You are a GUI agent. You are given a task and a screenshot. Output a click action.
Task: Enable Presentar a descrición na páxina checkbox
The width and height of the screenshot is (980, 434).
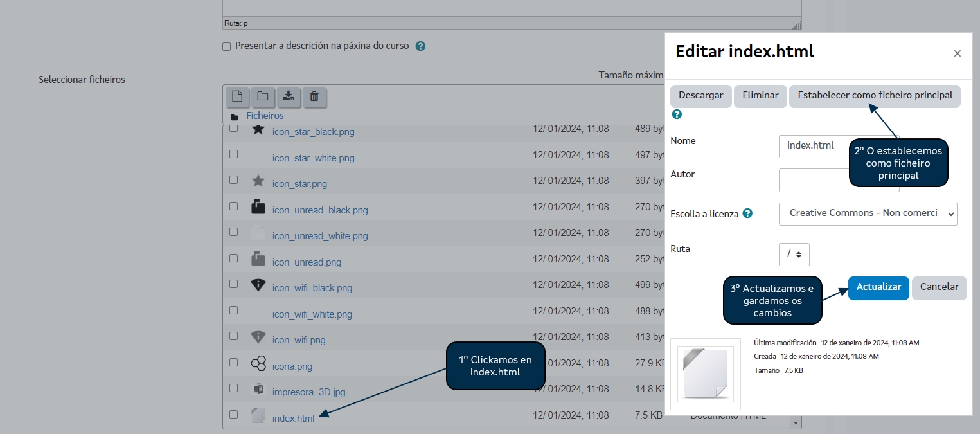[226, 46]
